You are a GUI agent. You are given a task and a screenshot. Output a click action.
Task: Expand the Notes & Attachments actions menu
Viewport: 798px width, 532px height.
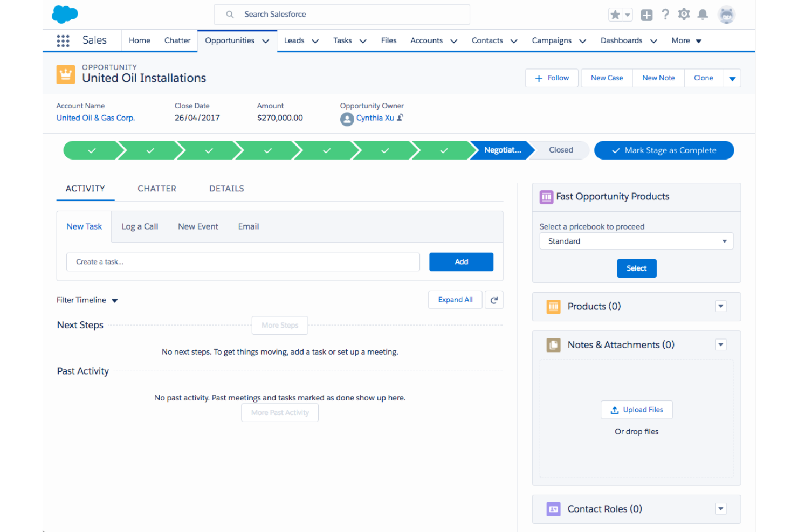721,344
